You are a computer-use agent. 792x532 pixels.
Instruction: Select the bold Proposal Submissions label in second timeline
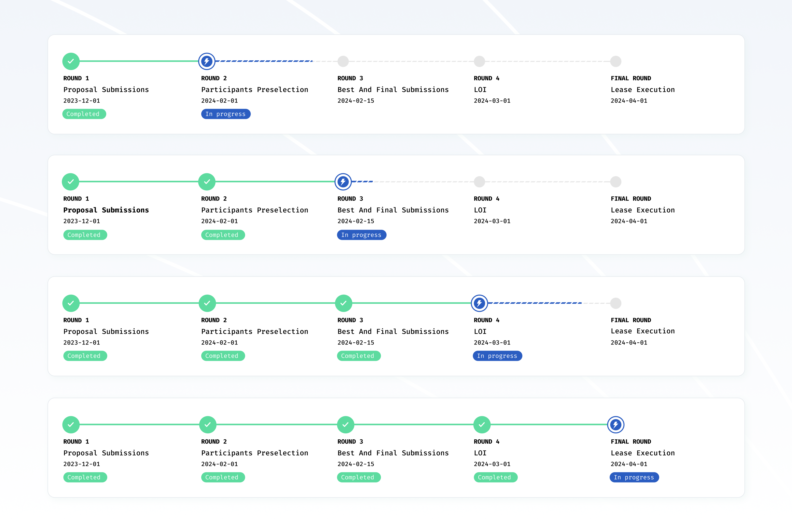pos(106,210)
